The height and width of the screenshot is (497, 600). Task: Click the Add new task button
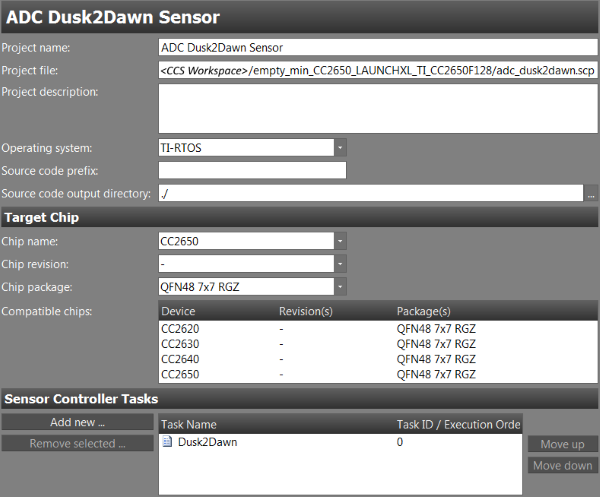pyautogui.click(x=77, y=422)
